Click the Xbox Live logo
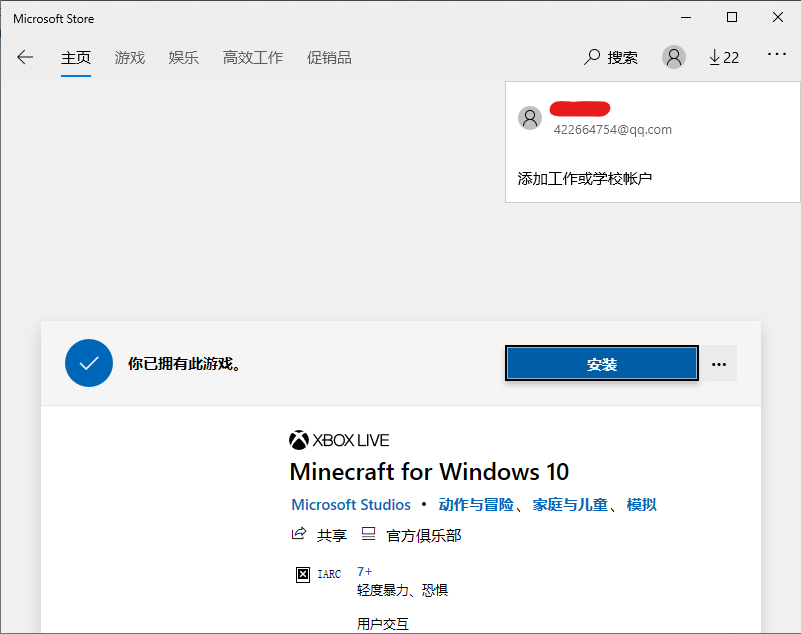 339,440
